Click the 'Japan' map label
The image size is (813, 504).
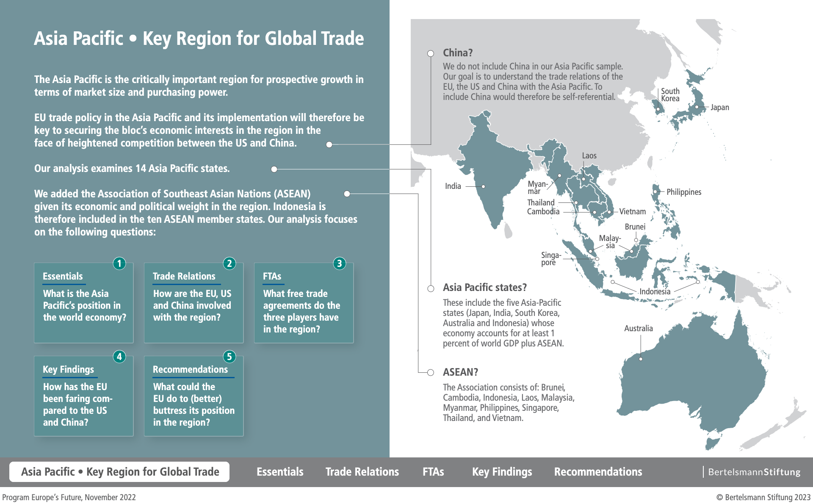tap(720, 107)
